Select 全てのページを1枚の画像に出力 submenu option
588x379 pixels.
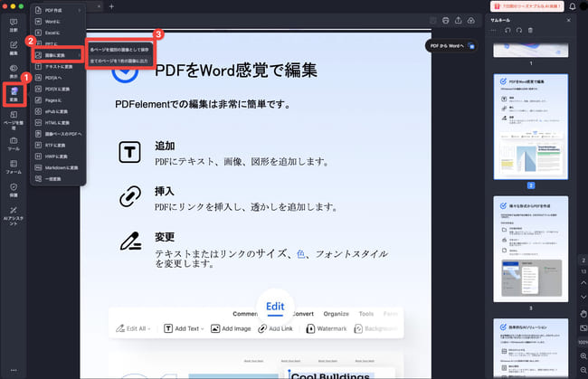(x=119, y=61)
